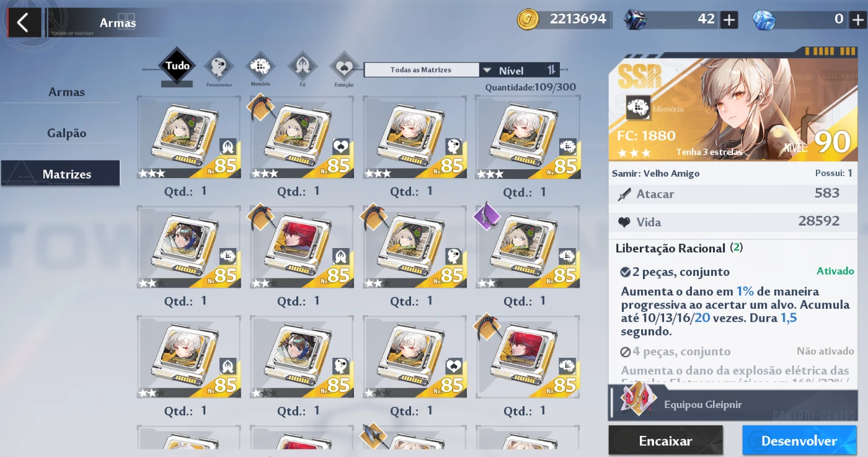Filter matrices by Fé icon
Screen dimensions: 868x457
(x=303, y=66)
